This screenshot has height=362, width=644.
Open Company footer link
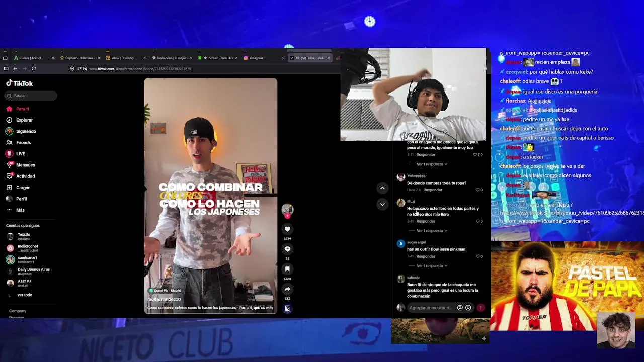coord(18,311)
